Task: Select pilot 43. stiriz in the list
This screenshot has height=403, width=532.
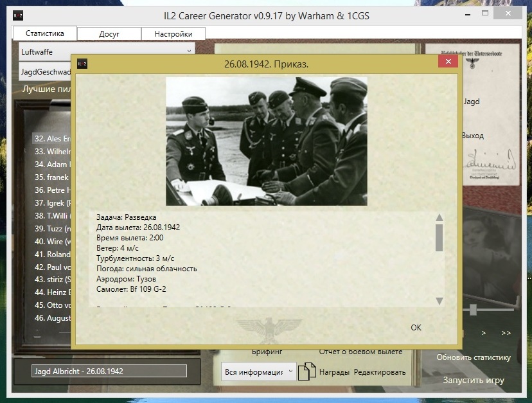Action: (x=52, y=280)
